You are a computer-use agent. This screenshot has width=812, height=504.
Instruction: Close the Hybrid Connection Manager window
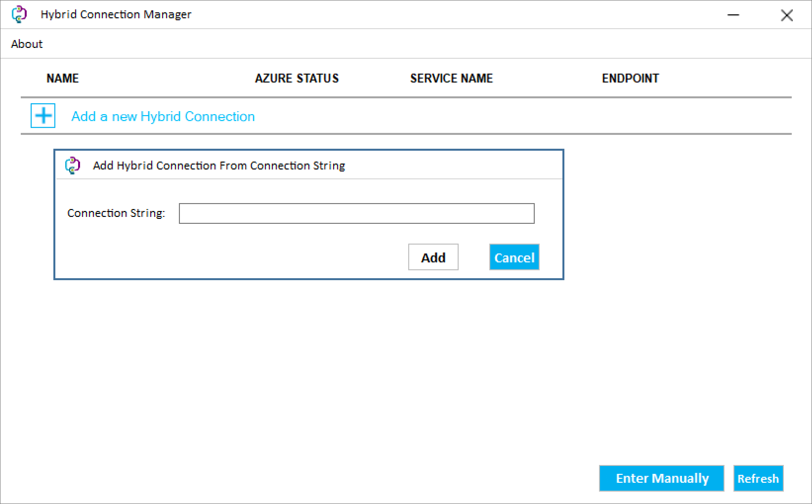(787, 15)
